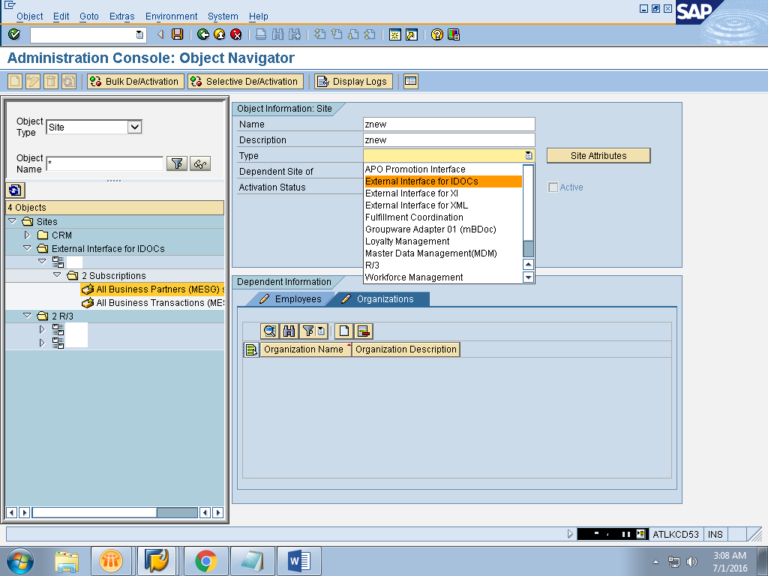Image resolution: width=768 pixels, height=576 pixels.
Task: Open the Object Type dropdown
Action: click(x=135, y=127)
